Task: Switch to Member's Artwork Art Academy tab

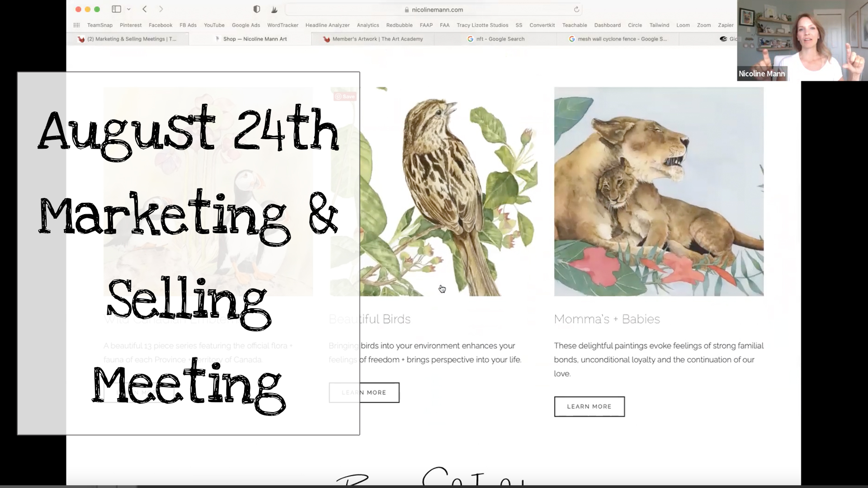Action: tap(373, 39)
